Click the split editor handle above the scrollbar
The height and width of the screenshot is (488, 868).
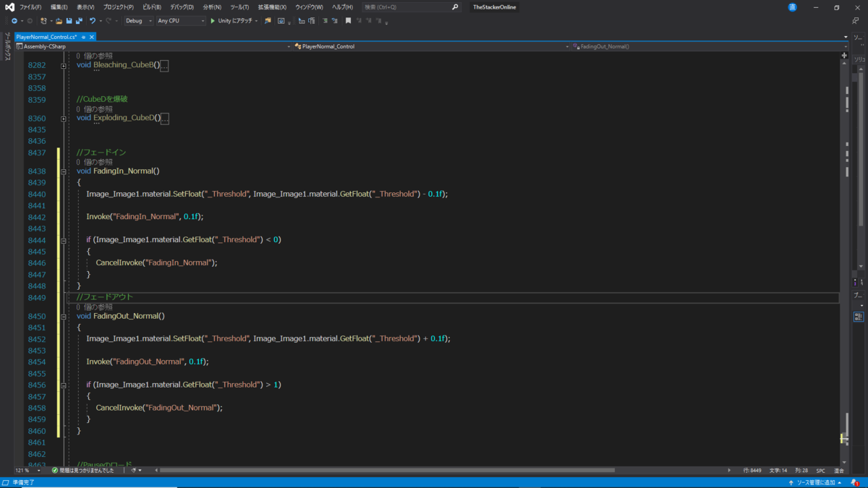click(845, 55)
